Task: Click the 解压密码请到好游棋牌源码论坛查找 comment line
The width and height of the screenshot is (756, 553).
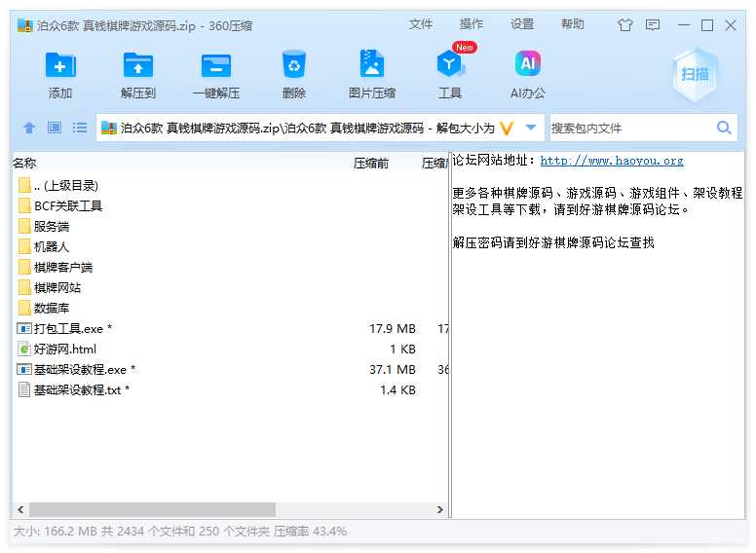Action: [553, 242]
